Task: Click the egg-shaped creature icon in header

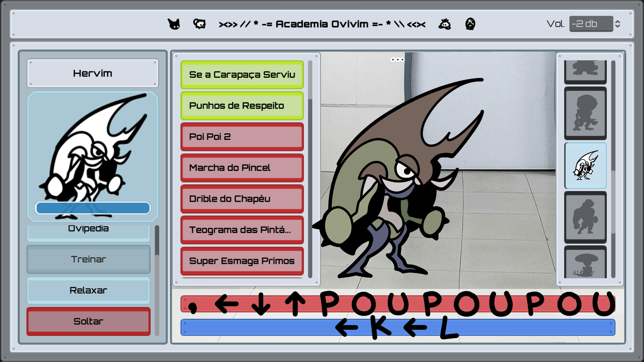Action: (470, 24)
